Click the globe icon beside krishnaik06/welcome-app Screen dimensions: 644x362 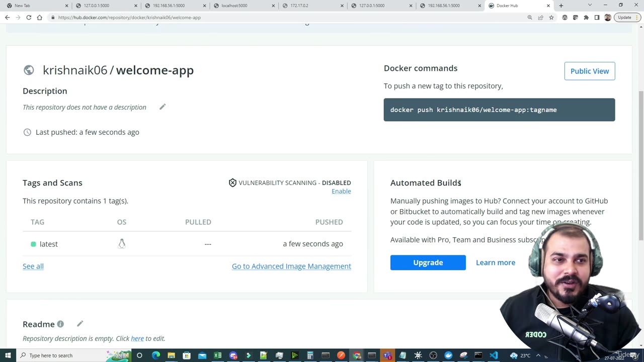(29, 70)
